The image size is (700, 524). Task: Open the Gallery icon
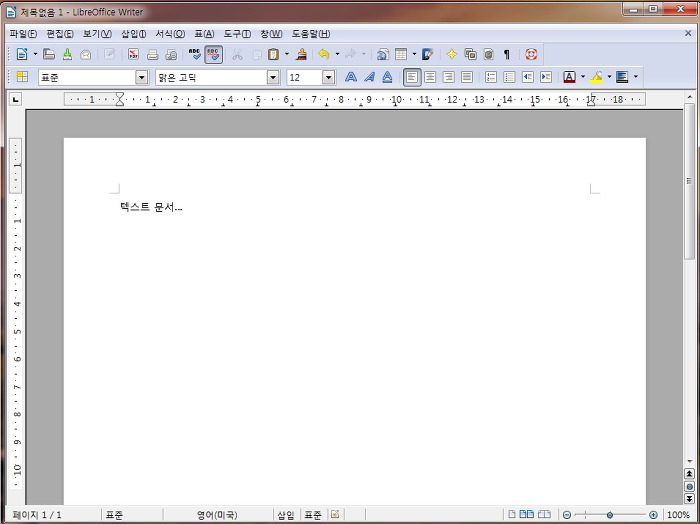point(471,54)
